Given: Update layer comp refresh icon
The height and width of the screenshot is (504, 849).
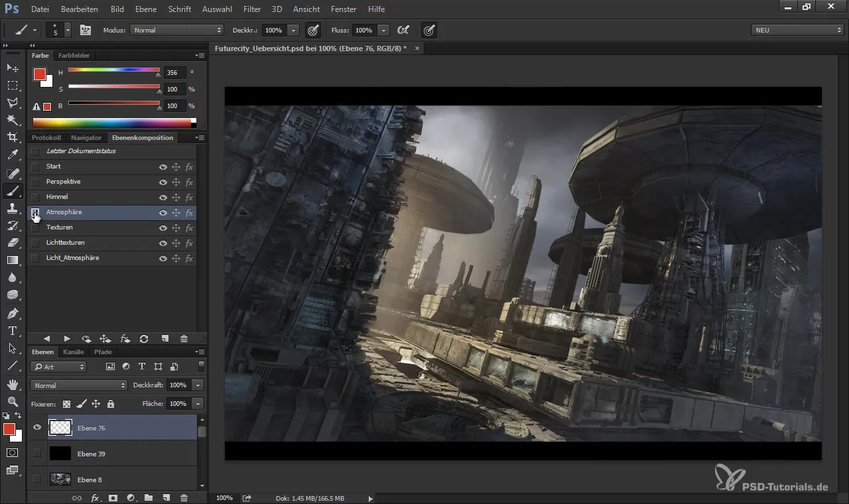Looking at the screenshot, I should click(x=144, y=338).
